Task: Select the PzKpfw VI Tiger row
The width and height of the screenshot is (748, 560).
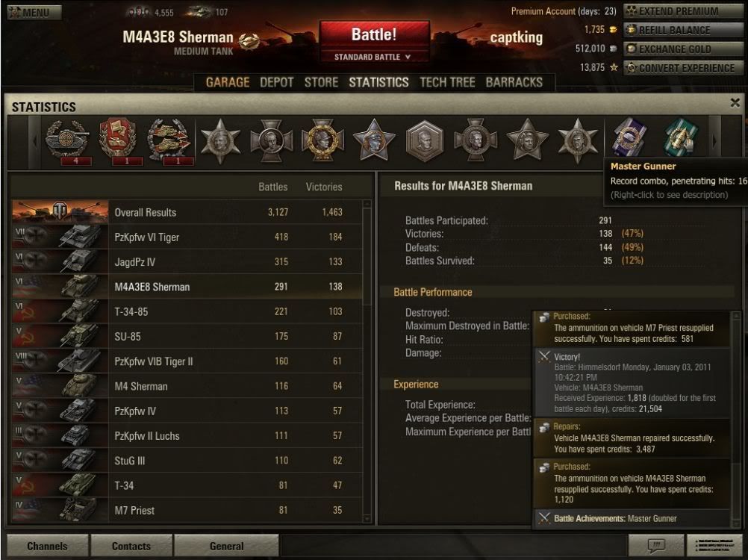Action: 187,237
